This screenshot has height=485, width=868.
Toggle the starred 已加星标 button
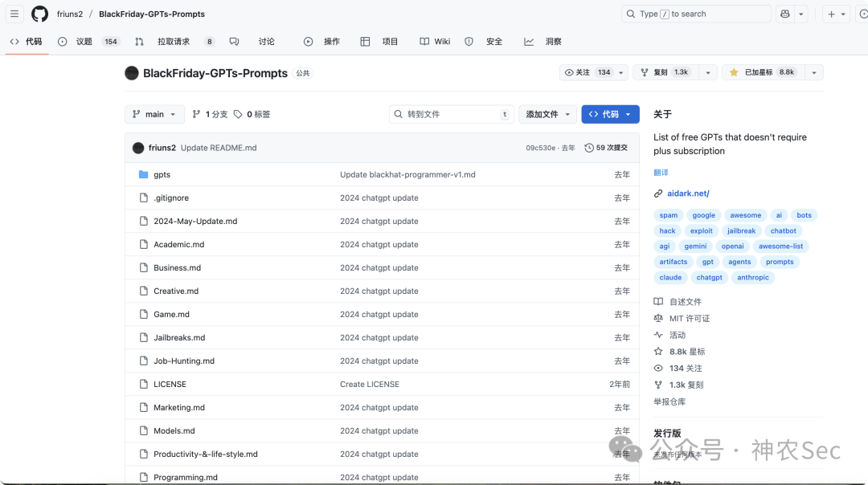(764, 72)
